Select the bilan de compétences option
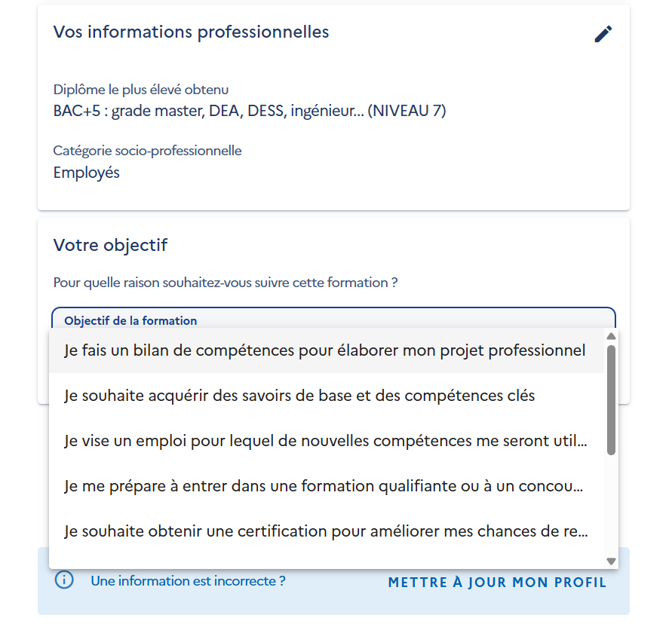 [x=327, y=350]
